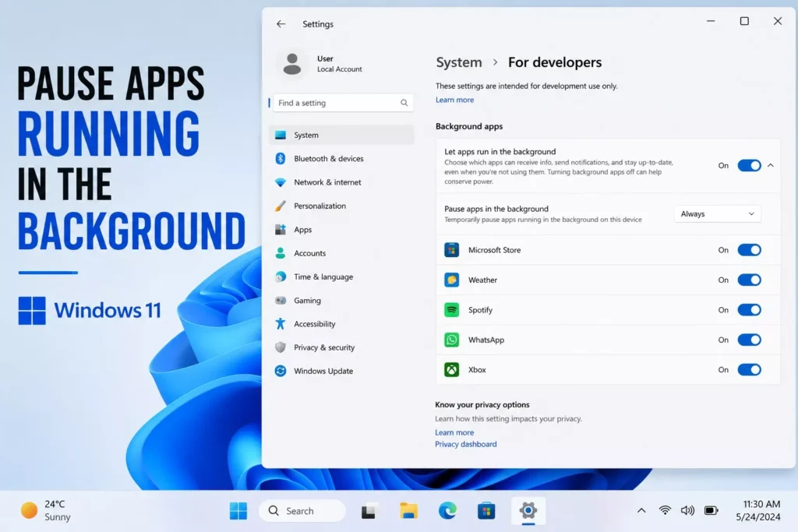This screenshot has width=798, height=532.
Task: Click the Spotify app icon
Action: click(451, 310)
